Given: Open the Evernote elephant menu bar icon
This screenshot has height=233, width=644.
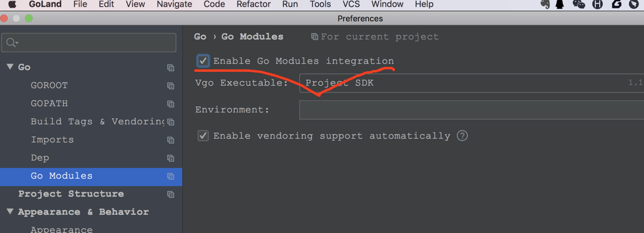Looking at the screenshot, I should pos(545,4).
